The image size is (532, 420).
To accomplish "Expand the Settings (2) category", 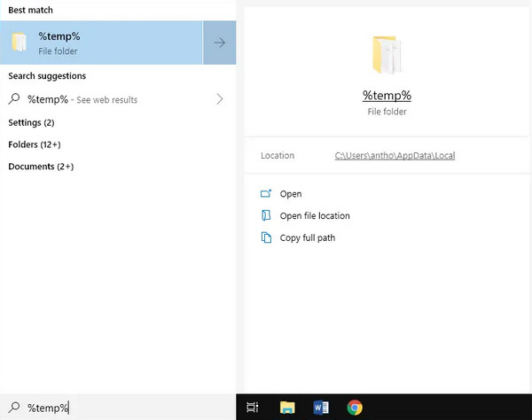I will (31, 122).
